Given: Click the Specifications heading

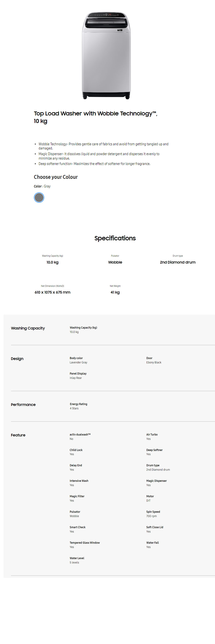Looking at the screenshot, I should 115,238.
